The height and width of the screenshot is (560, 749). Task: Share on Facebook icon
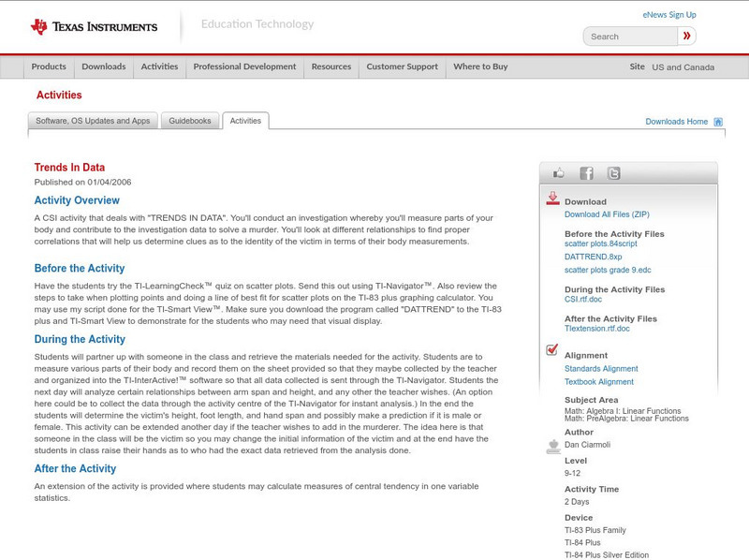pyautogui.click(x=586, y=173)
